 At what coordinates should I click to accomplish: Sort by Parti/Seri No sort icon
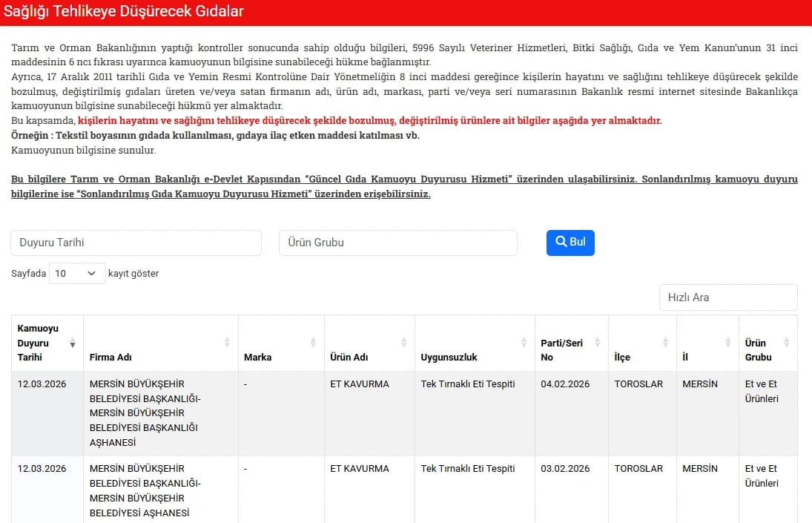[598, 342]
